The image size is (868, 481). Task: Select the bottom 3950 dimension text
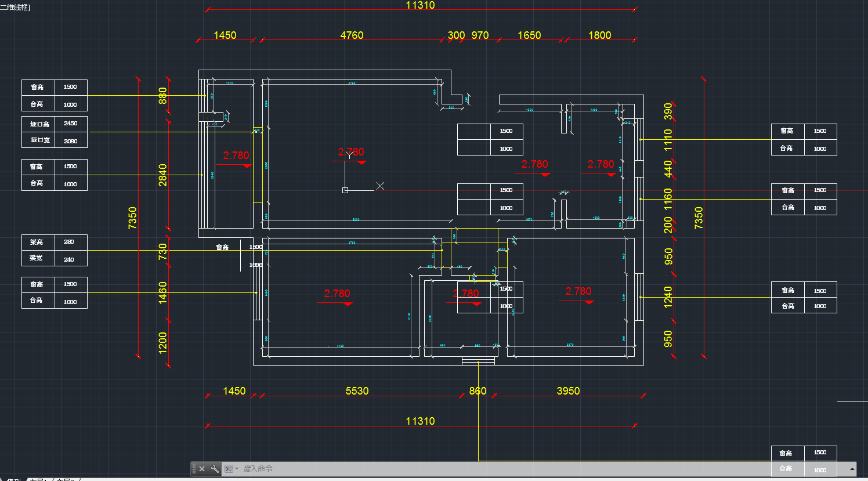[x=568, y=391]
